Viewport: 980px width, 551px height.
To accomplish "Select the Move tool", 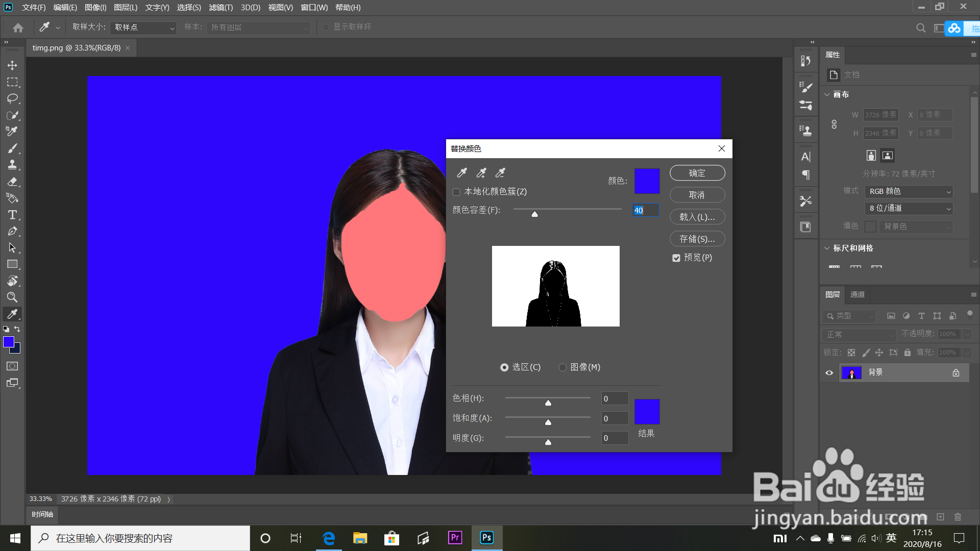I will (12, 65).
